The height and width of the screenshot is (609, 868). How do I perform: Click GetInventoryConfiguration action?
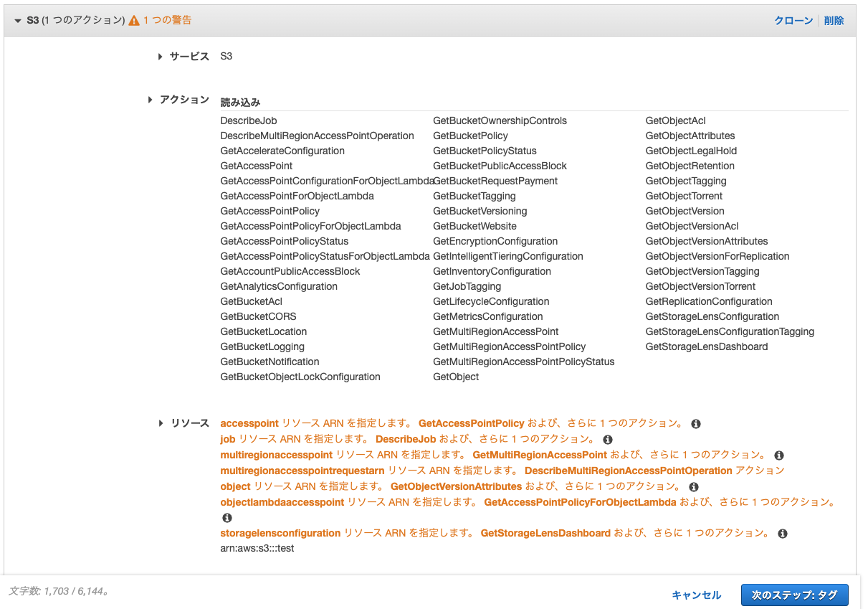[x=492, y=271]
